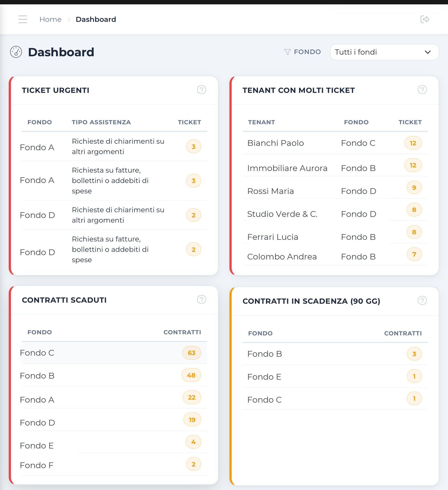
Task: Click Fondo C in Contratti Scaduti list
Action: point(37,353)
